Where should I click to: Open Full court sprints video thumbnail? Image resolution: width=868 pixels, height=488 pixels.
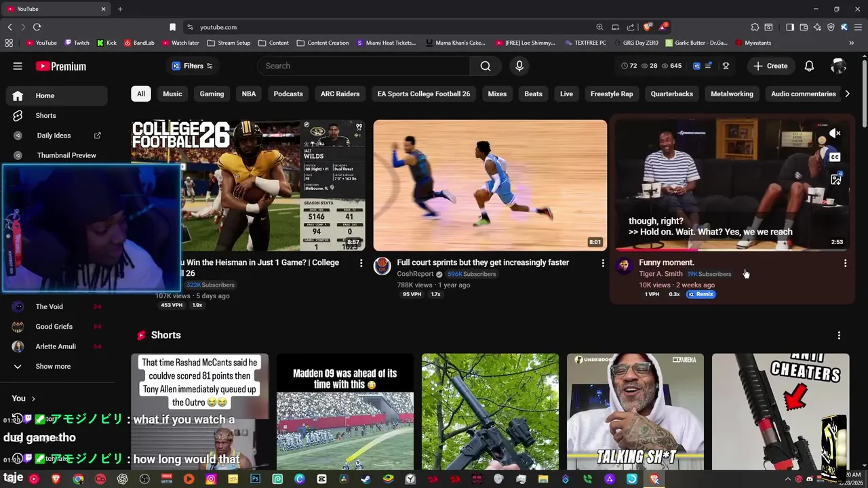(x=490, y=185)
